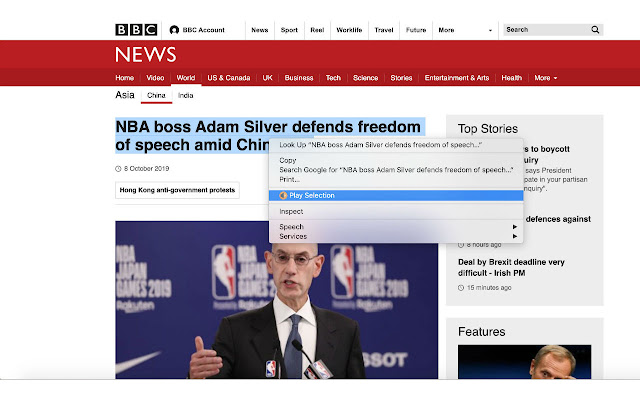Open the Reel link
640x400 pixels.
pos(317,30)
